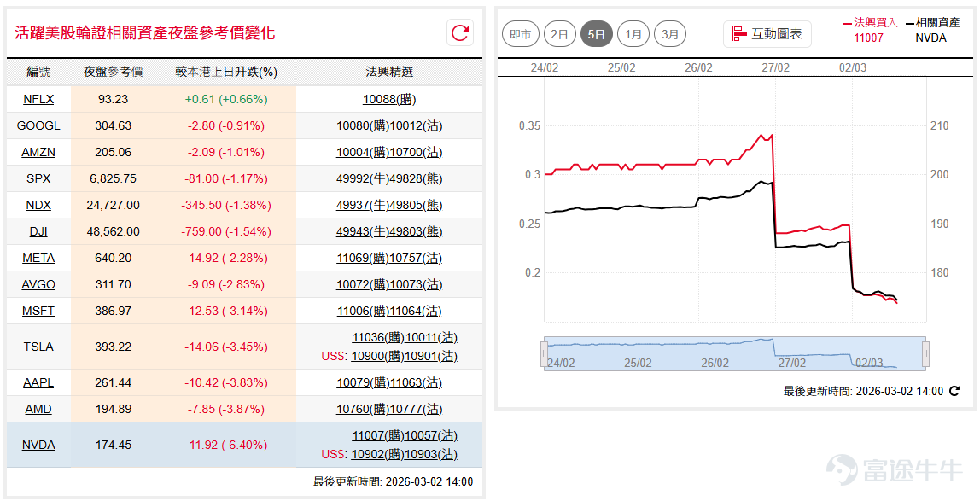Open warrant 10700(沽) for AMZN

click(x=416, y=152)
